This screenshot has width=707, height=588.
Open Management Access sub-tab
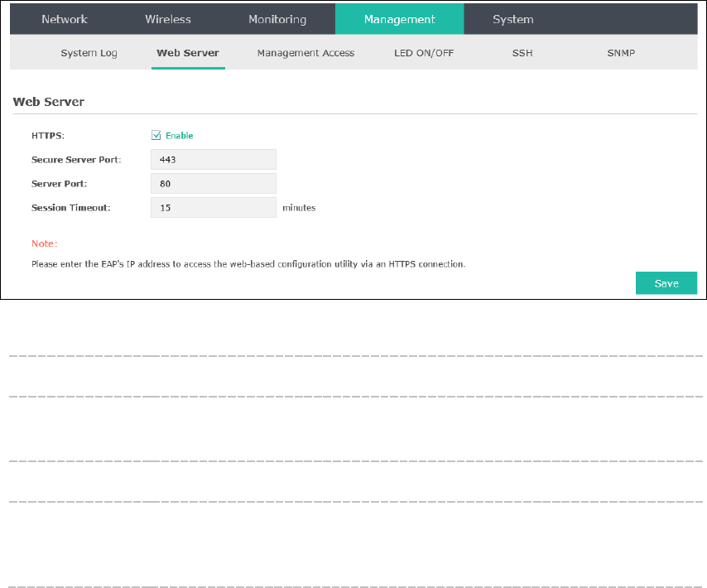[305, 53]
